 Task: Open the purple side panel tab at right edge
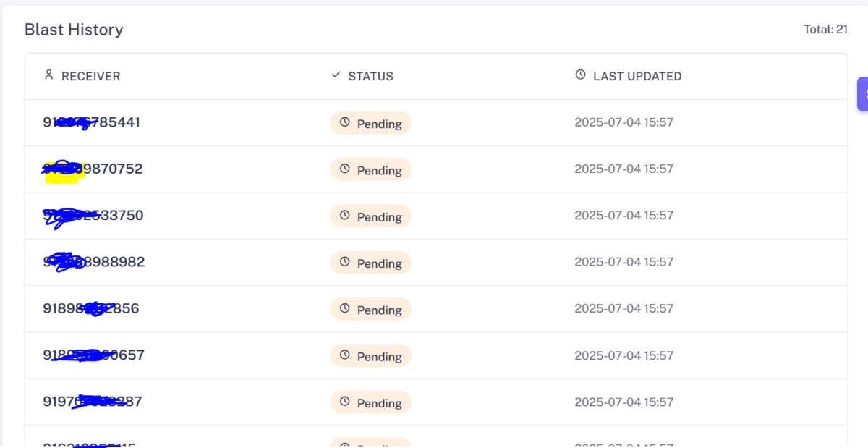click(862, 94)
